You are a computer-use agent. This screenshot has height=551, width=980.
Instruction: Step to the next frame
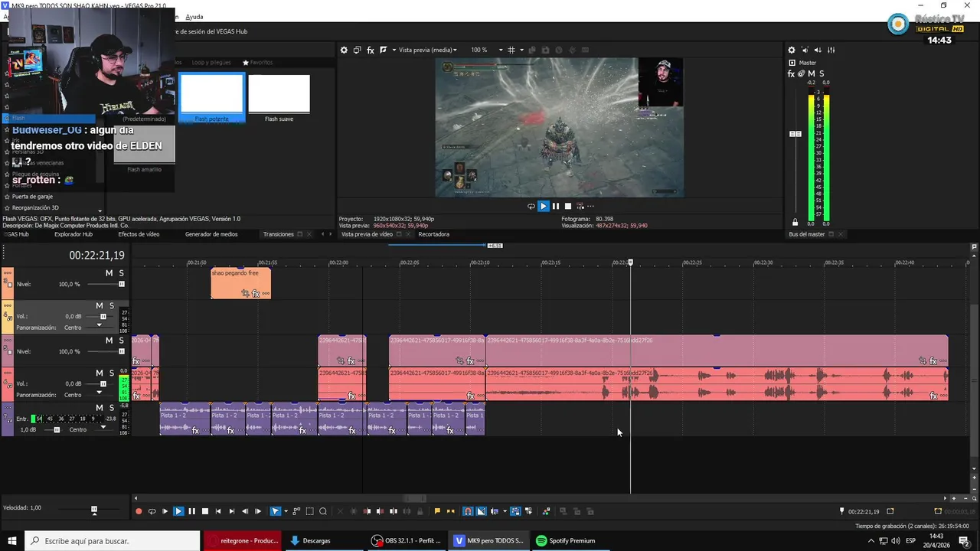pos(258,511)
